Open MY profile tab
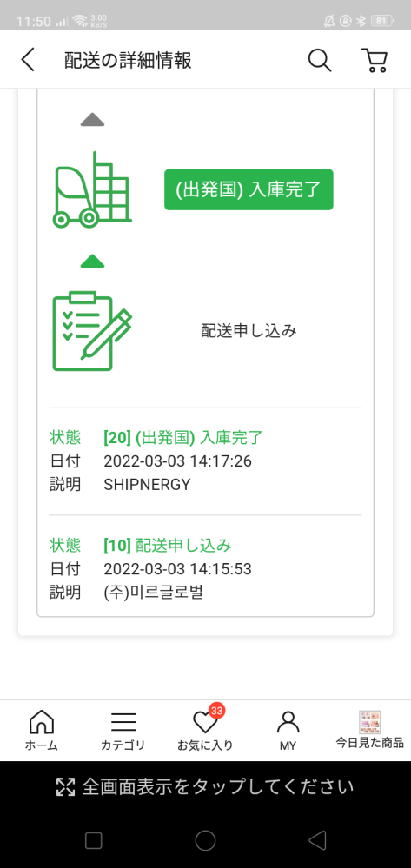The width and height of the screenshot is (411, 868). pos(288,731)
